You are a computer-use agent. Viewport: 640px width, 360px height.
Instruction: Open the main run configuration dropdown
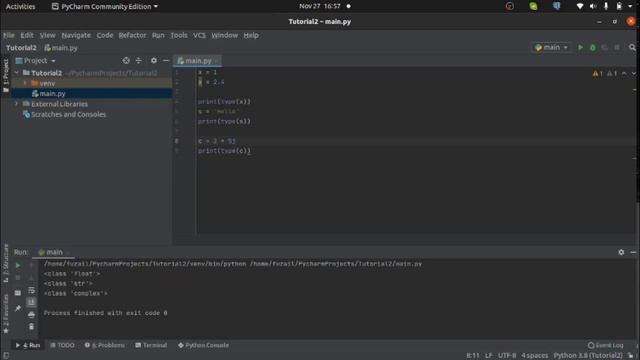point(551,47)
